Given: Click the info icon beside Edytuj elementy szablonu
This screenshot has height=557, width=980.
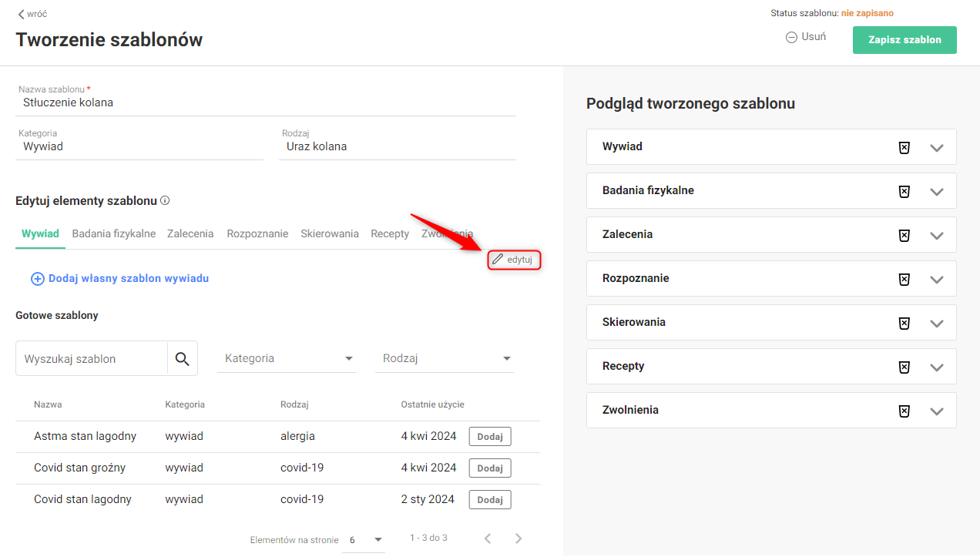Looking at the screenshot, I should [x=165, y=201].
